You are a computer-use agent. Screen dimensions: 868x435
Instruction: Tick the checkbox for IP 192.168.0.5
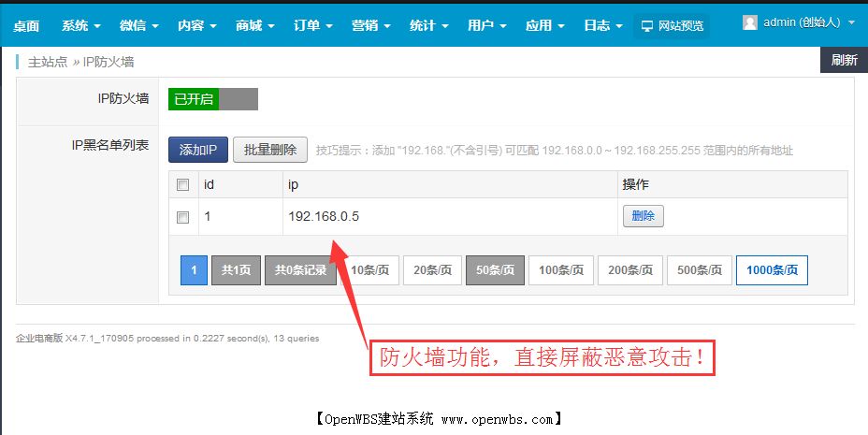[183, 217]
